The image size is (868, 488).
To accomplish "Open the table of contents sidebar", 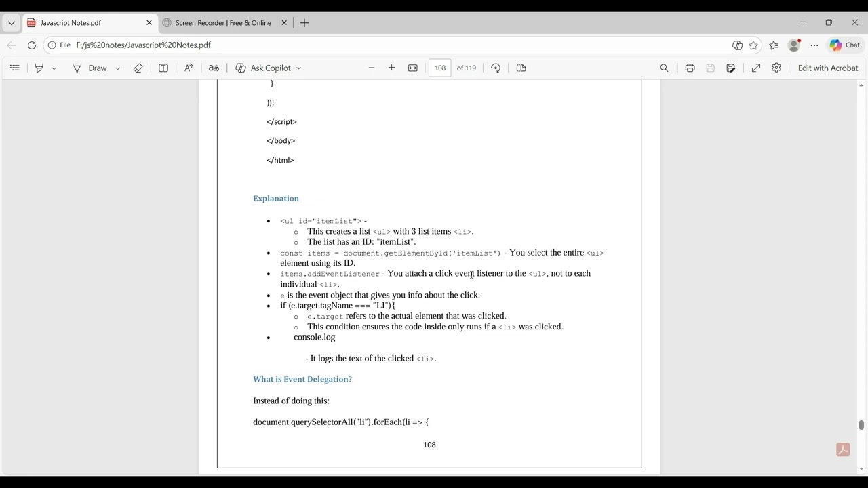I will pos(15,68).
